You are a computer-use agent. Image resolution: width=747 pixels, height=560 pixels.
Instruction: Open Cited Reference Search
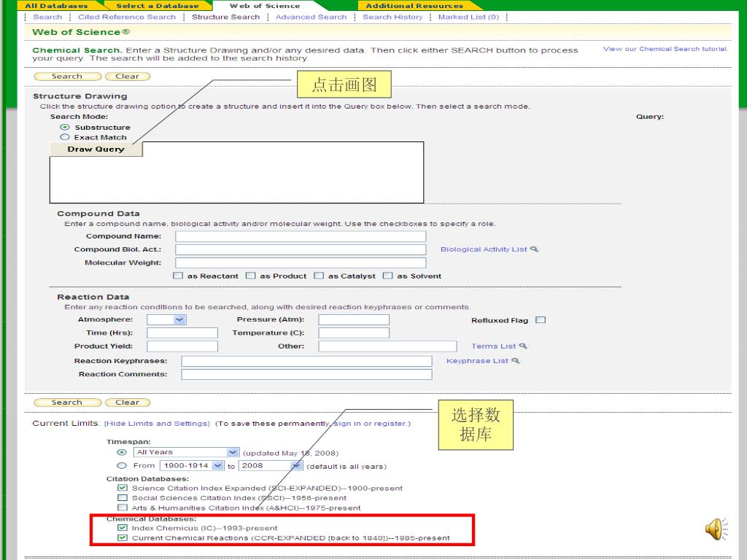(127, 17)
